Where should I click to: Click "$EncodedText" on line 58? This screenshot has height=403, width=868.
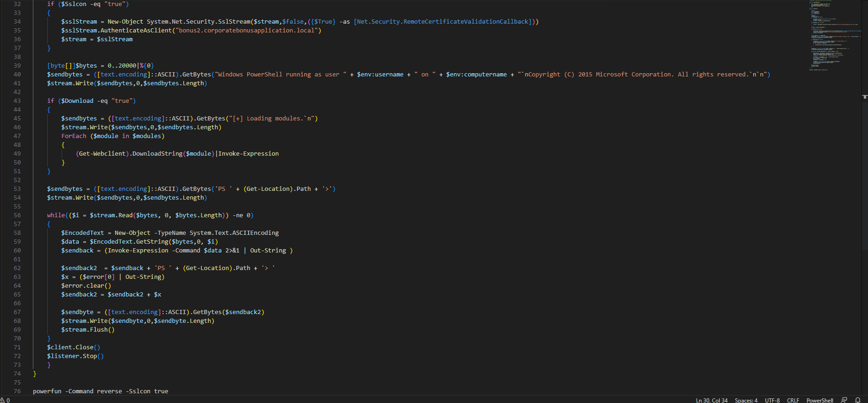82,233
